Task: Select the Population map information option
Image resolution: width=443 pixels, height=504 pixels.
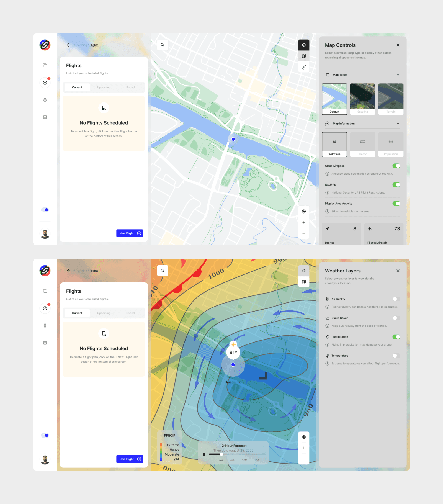Action: click(x=391, y=145)
